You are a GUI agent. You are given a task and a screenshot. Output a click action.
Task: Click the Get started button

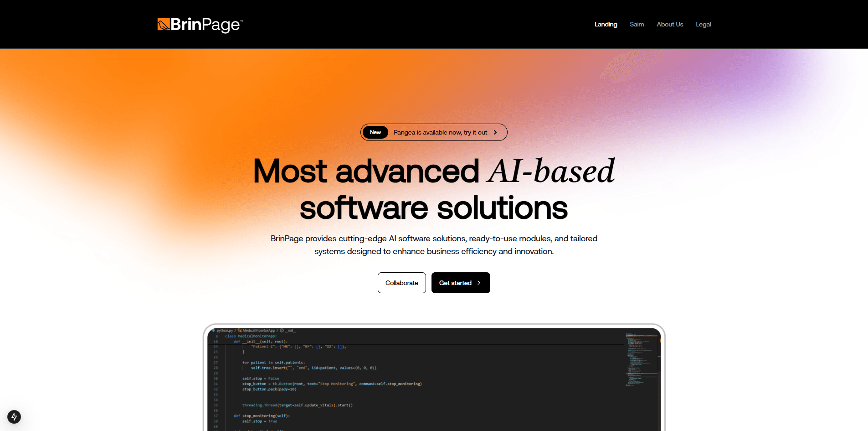pos(461,283)
